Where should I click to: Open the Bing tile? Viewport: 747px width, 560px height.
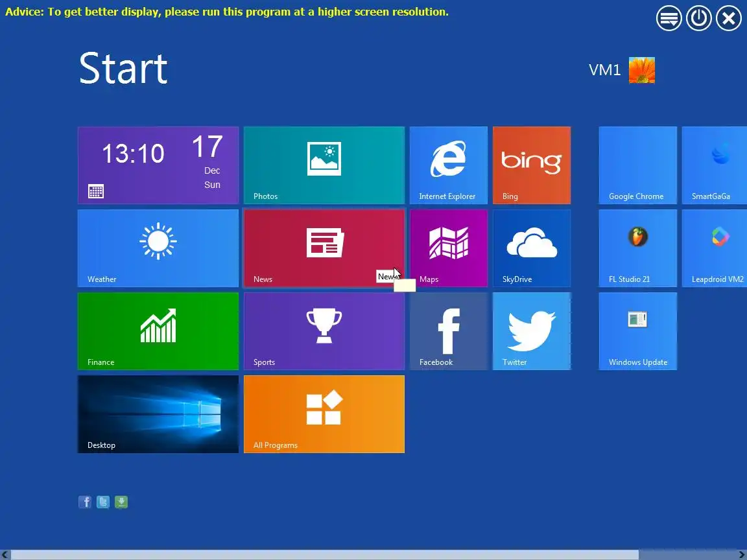coord(532,165)
